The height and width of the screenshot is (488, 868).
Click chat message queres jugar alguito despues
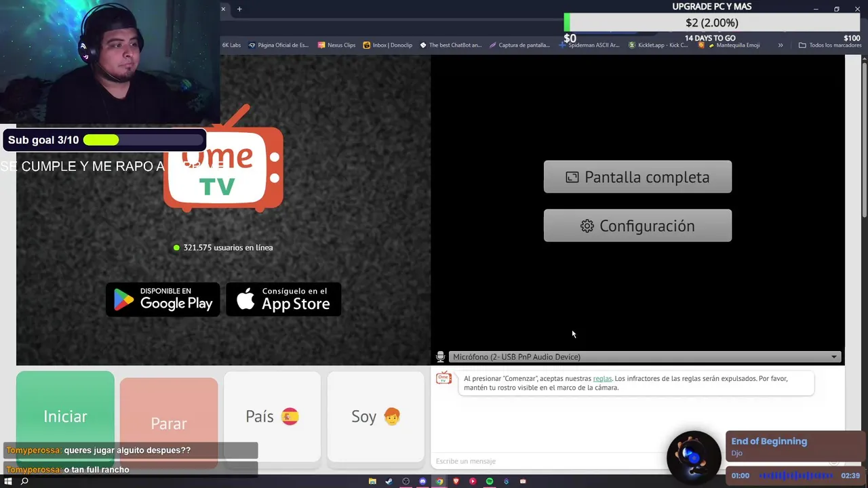click(x=127, y=450)
